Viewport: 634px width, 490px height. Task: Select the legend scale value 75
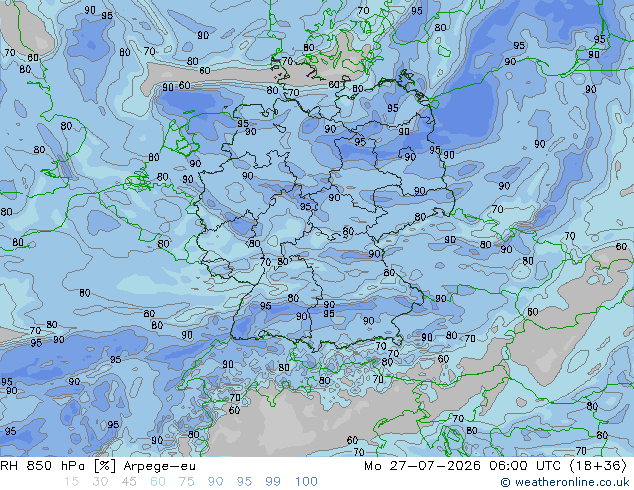click(x=186, y=482)
